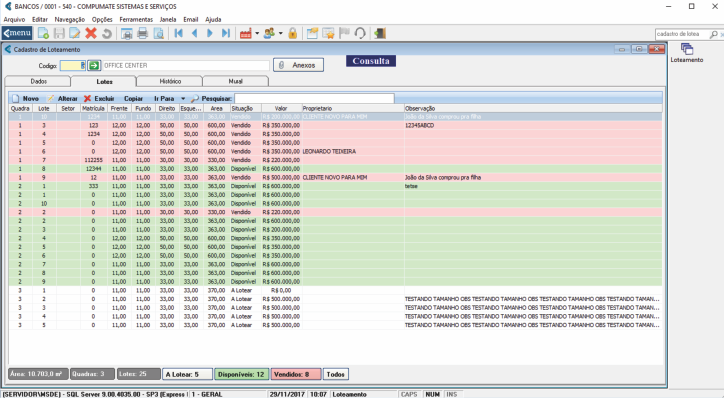Click the Copiar button
Image resolution: width=724 pixels, height=398 pixels.
(133, 98)
